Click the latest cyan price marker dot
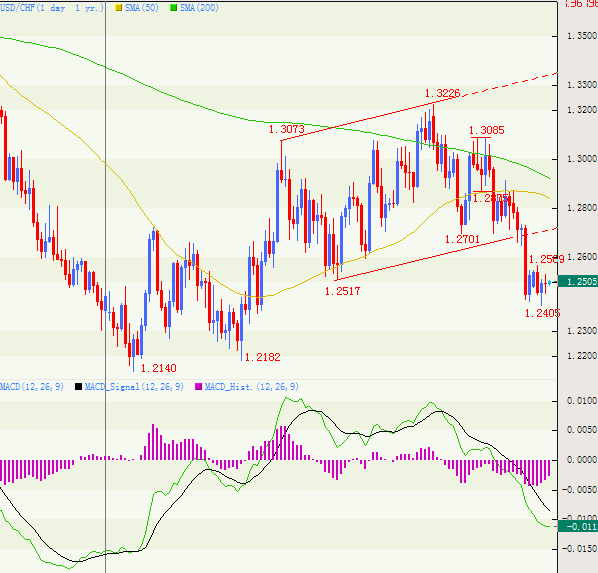598x573 pixels. [550, 282]
